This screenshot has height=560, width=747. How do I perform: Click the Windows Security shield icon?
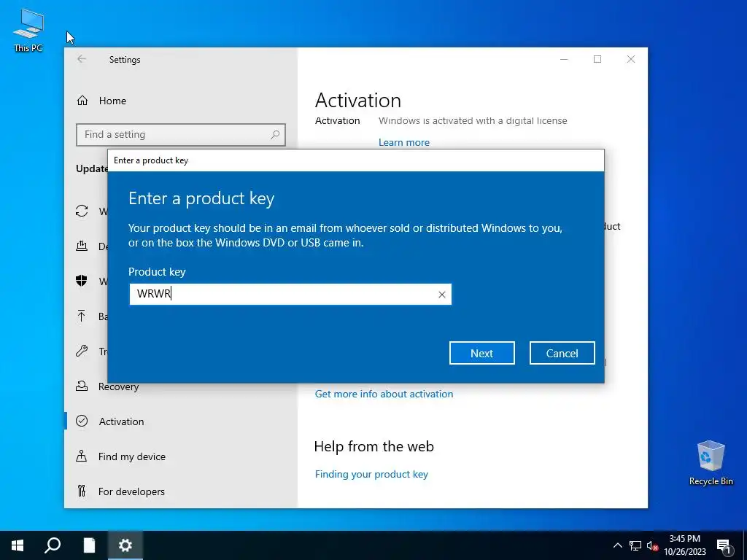click(82, 281)
